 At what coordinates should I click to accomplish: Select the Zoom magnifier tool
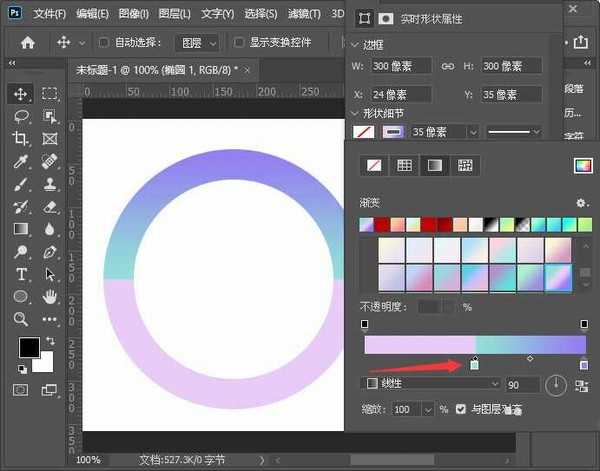21,320
